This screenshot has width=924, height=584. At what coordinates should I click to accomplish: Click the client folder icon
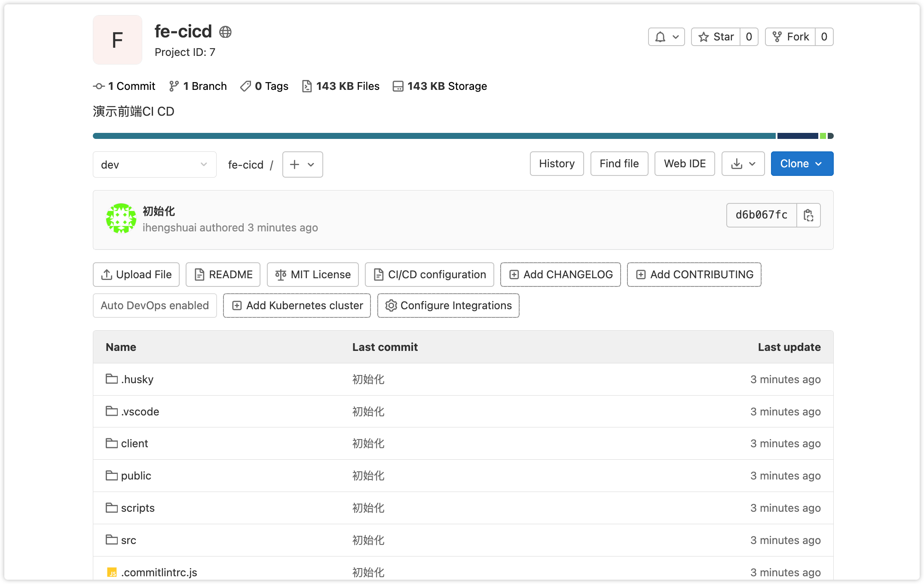click(112, 443)
